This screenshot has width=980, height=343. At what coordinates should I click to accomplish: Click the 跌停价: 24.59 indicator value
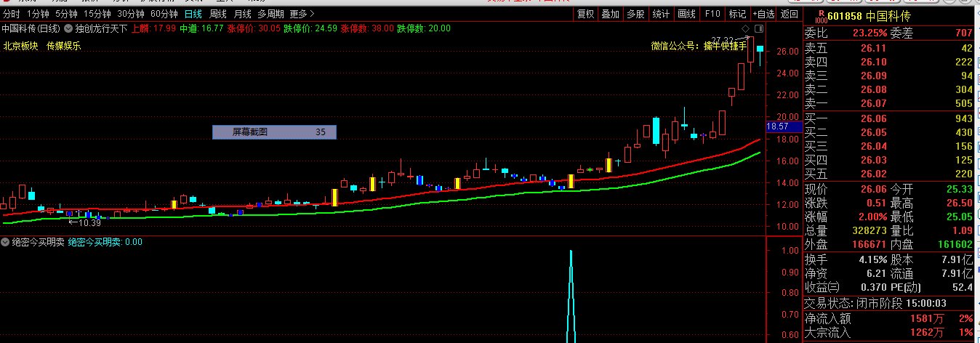click(x=311, y=28)
